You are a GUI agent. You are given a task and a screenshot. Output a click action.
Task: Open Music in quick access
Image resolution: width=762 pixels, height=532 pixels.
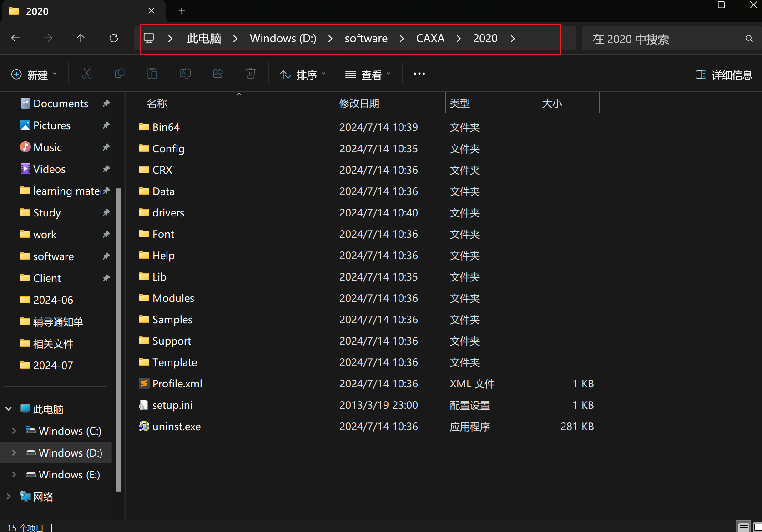[47, 147]
